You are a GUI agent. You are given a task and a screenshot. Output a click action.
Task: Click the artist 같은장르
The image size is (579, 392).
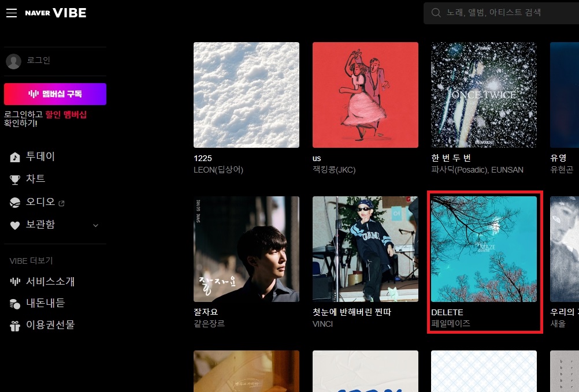209,324
